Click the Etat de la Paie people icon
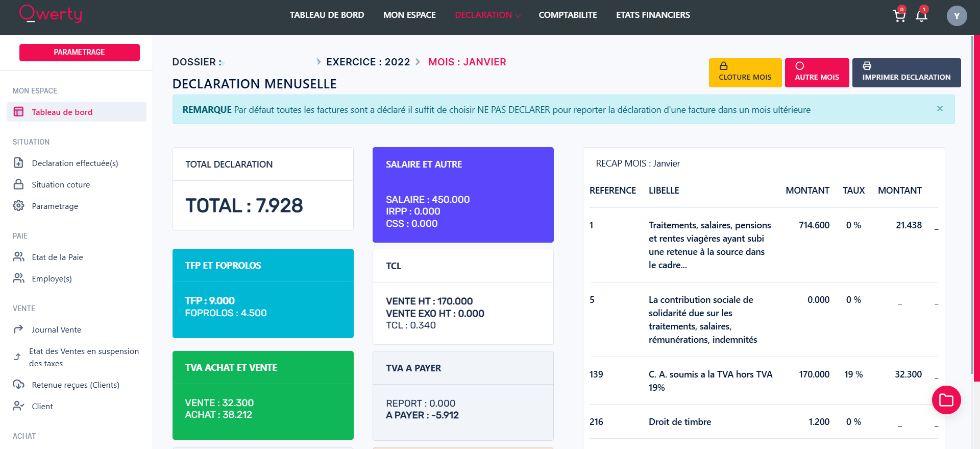Screen dimensions: 980x449 click(18, 257)
